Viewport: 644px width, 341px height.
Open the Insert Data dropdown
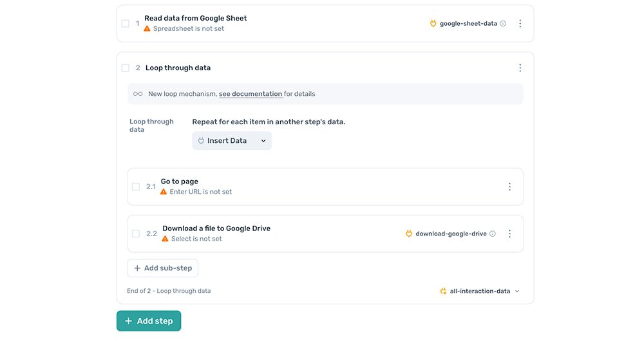[x=232, y=141]
